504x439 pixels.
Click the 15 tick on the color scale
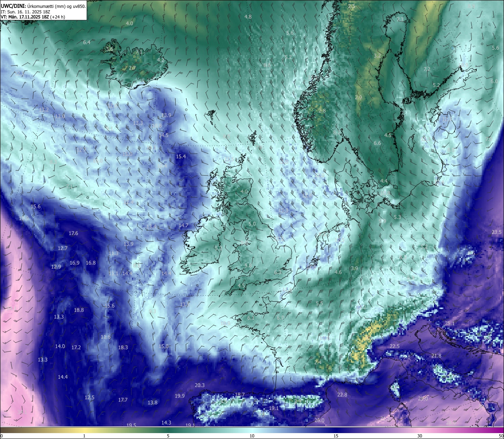click(336, 436)
